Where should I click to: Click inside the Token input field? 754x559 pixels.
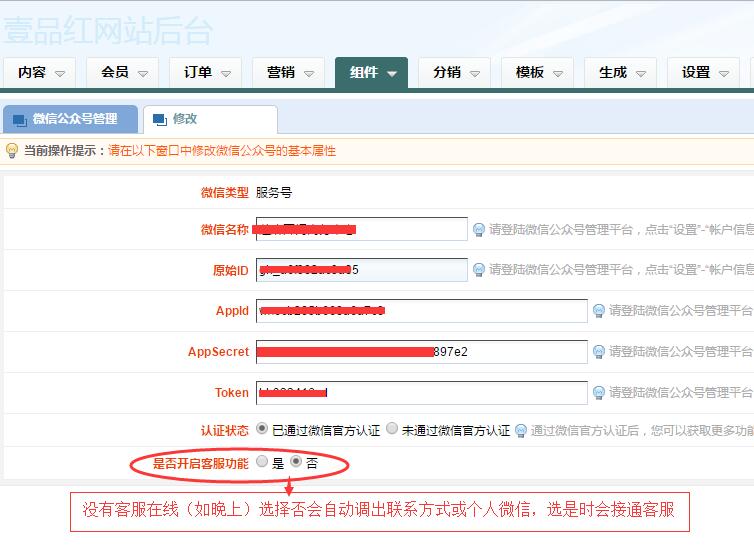point(421,392)
